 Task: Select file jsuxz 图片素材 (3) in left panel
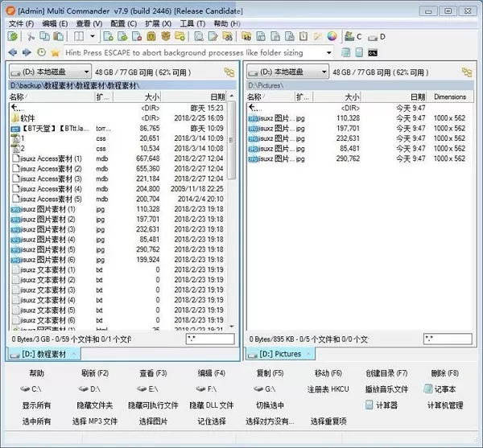[x=117, y=229]
